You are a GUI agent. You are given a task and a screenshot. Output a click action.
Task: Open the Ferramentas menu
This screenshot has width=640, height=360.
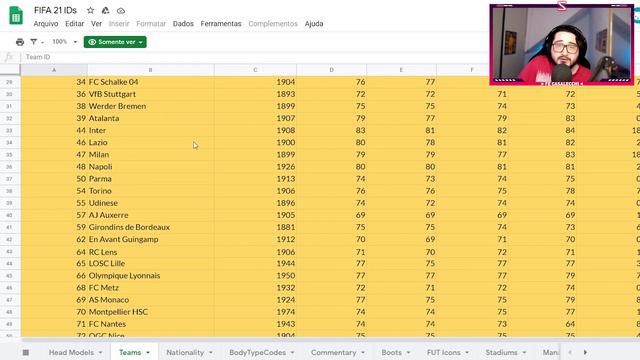coord(221,24)
